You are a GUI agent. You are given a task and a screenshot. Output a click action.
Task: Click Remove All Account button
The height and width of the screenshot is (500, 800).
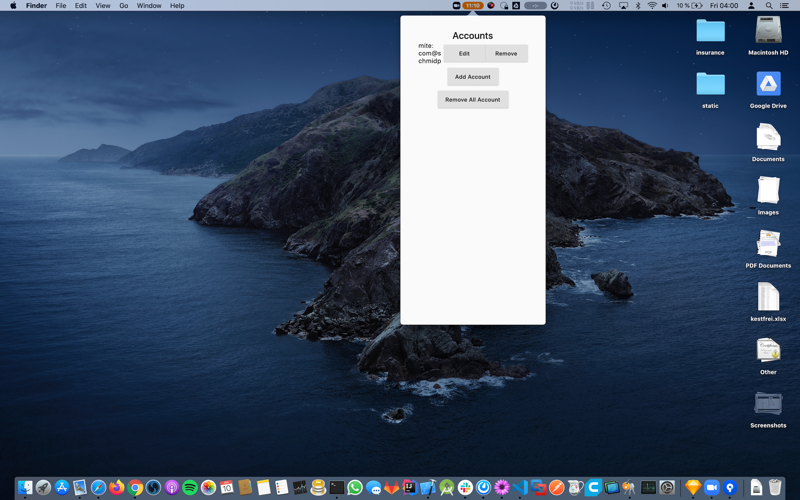click(x=472, y=100)
